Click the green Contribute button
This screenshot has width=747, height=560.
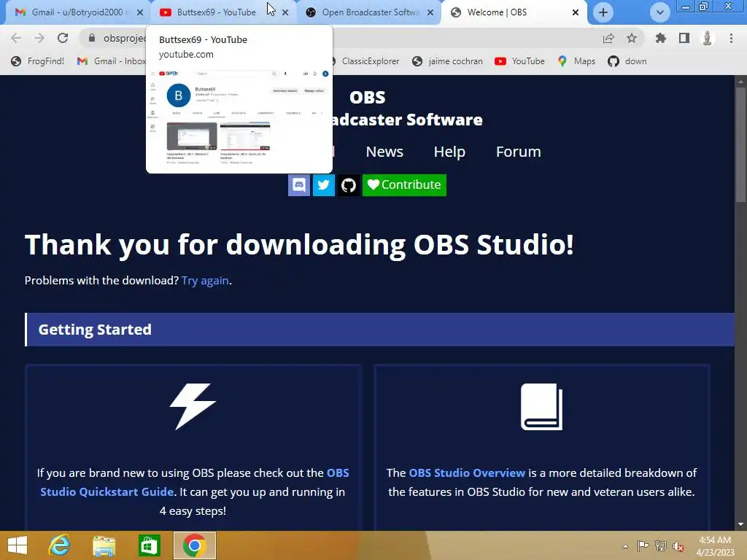click(404, 184)
